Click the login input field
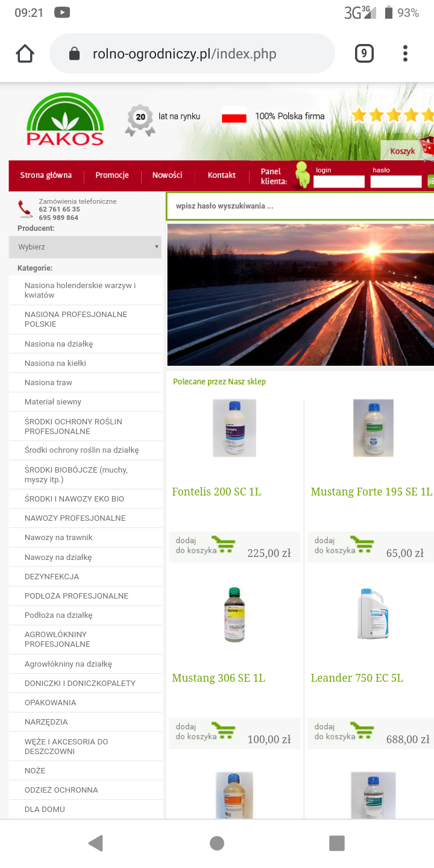This screenshot has width=434, height=868. point(339,182)
